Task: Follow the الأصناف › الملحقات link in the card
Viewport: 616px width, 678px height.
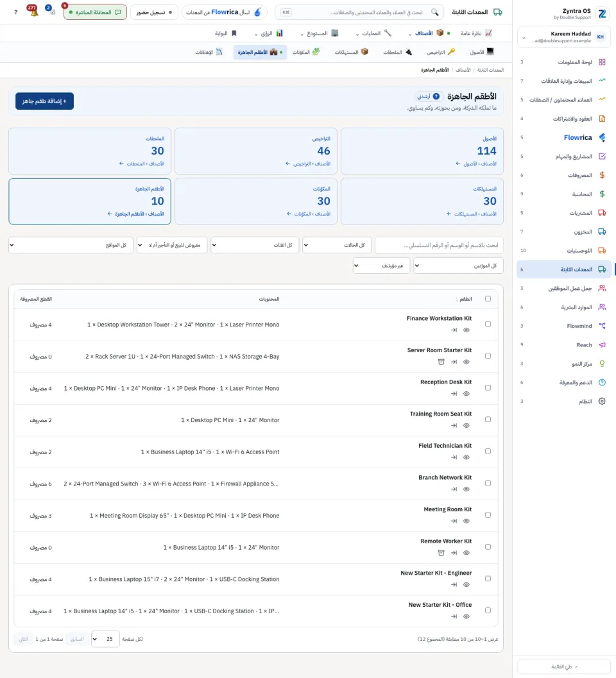Action: coord(142,164)
